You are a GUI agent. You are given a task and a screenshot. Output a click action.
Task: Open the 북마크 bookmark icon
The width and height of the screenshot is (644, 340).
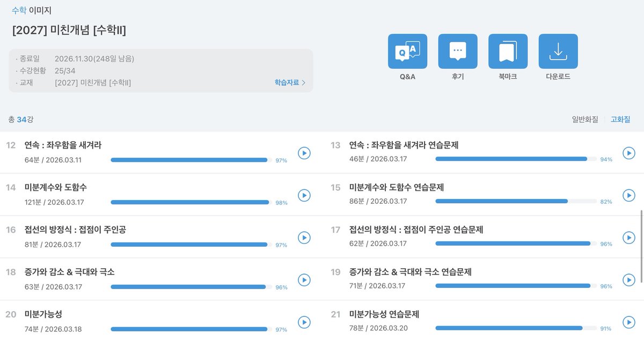tap(508, 51)
